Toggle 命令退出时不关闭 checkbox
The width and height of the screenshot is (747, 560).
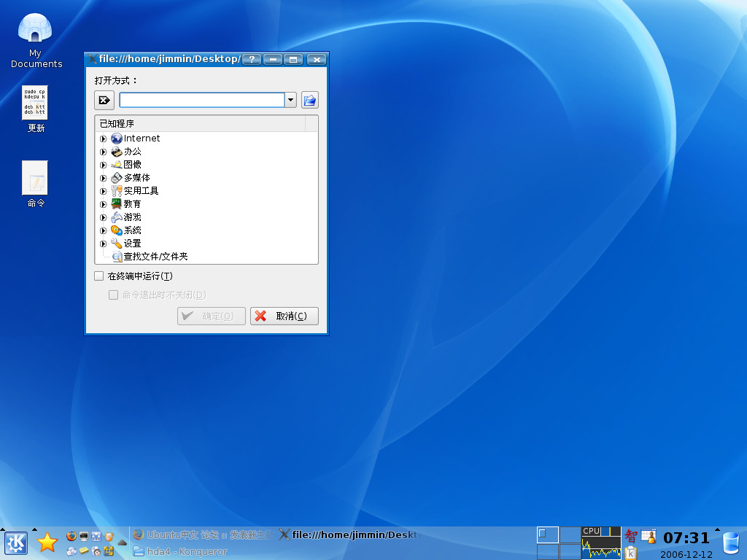pyautogui.click(x=113, y=295)
